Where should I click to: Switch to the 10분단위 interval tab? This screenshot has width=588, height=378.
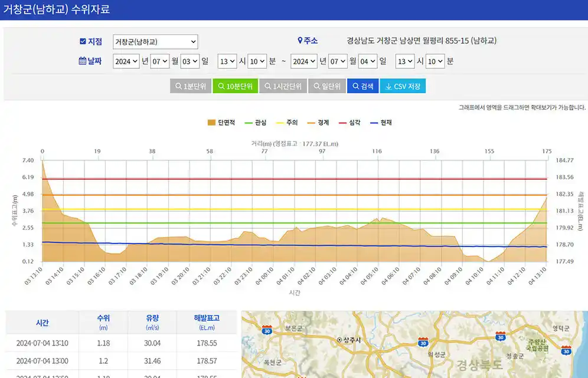[235, 86]
